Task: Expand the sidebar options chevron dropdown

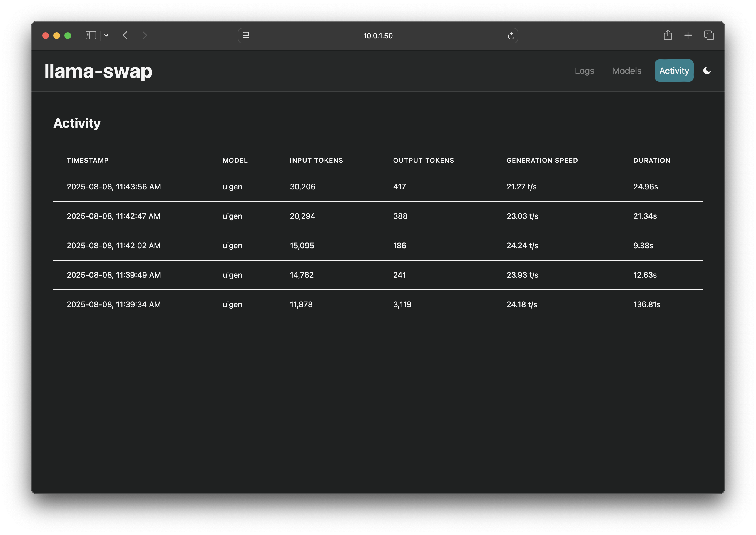Action: click(106, 35)
